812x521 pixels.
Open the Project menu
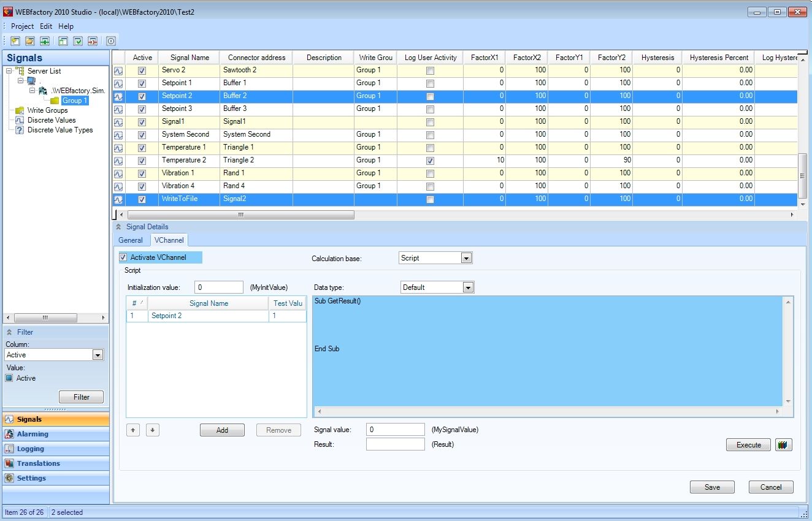pyautogui.click(x=22, y=26)
